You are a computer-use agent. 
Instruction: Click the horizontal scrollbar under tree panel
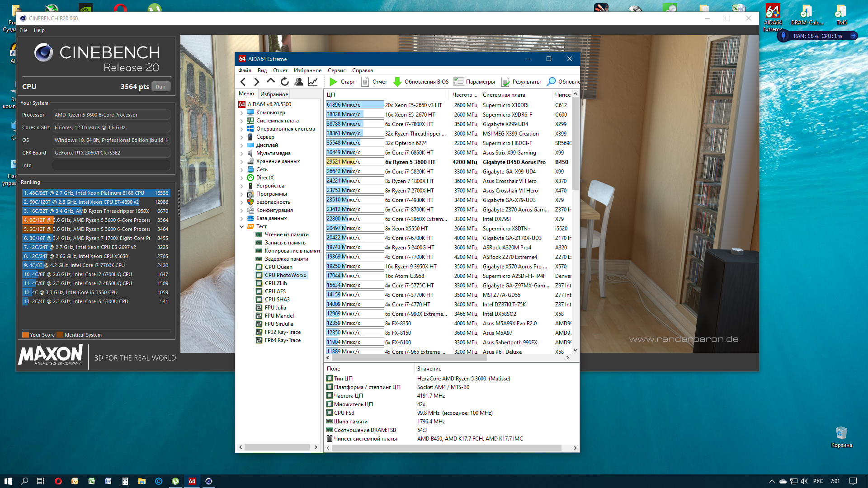(278, 447)
